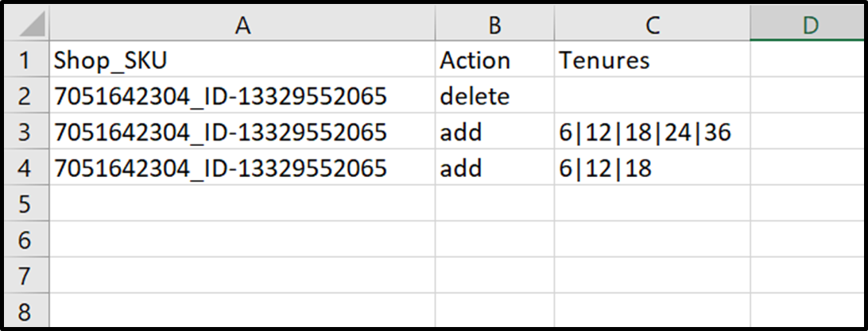Select column B header

coord(494,25)
